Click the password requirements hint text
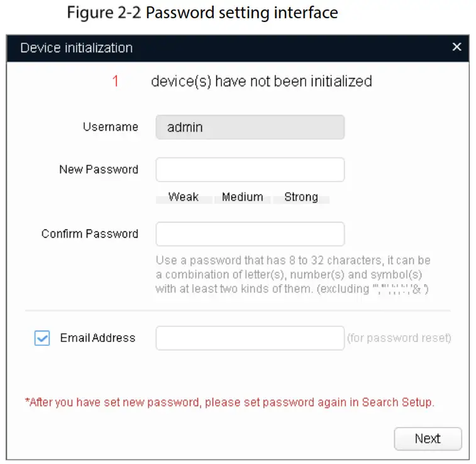The height and width of the screenshot is (464, 476). point(292,275)
